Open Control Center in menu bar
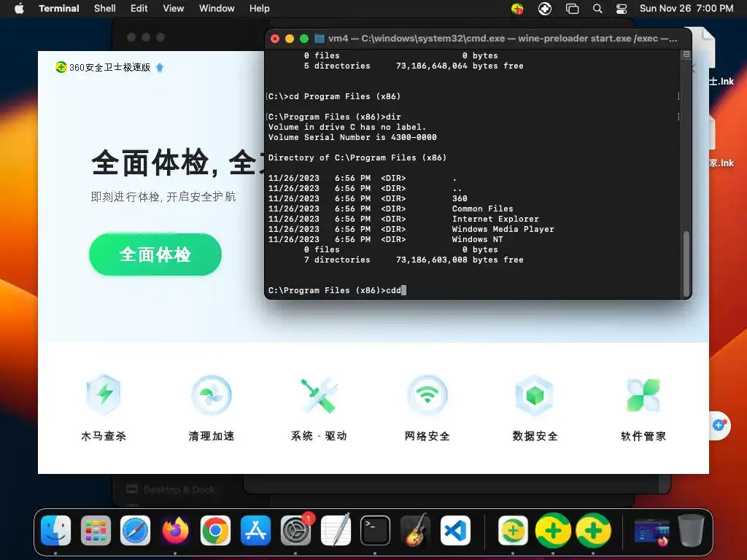 point(622,8)
